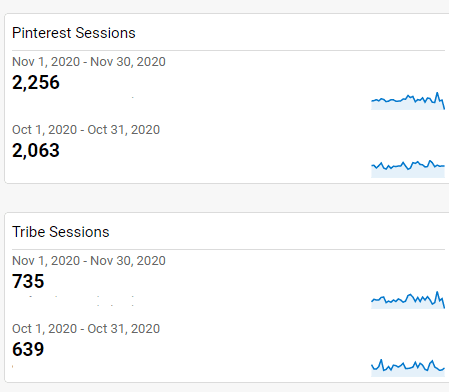Click the divider under Tribe Sessions title
Viewport: 449px width, 392px height.
[x=228, y=249]
